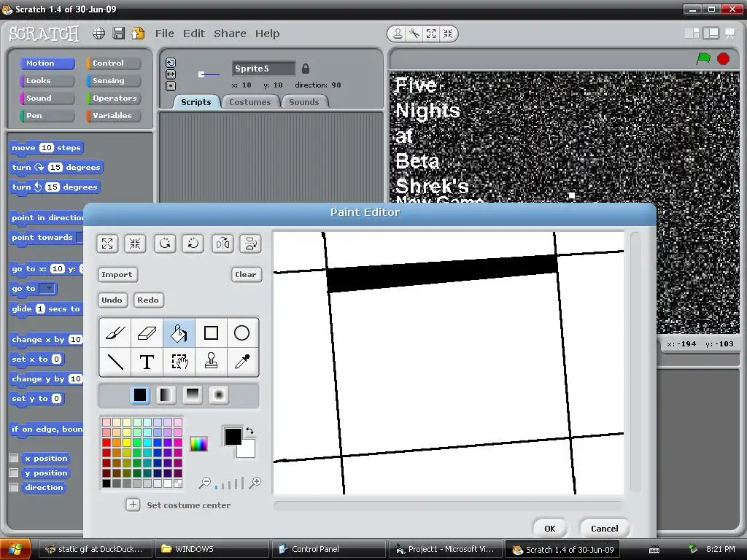Viewport: 747px width, 560px height.
Task: Click the save floppy disk icon
Action: [x=119, y=34]
